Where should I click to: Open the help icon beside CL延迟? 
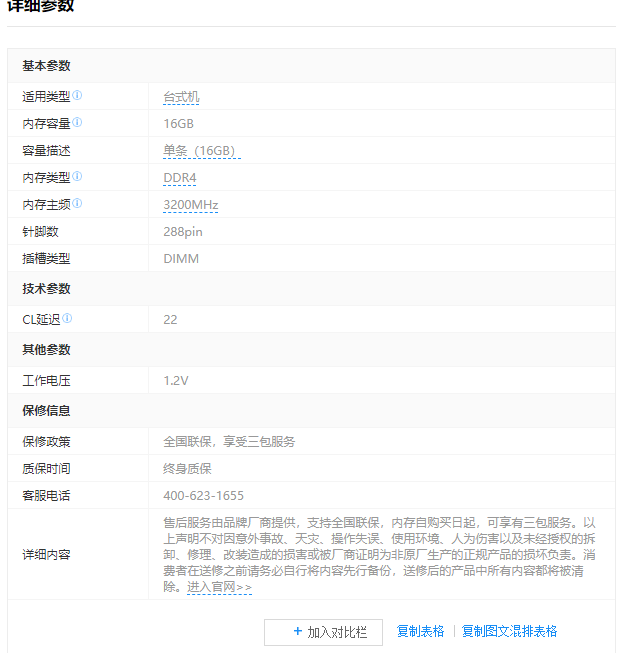[68, 319]
